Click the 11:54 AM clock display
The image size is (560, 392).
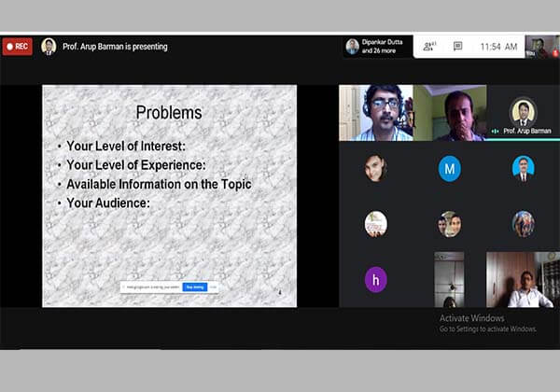(x=497, y=46)
